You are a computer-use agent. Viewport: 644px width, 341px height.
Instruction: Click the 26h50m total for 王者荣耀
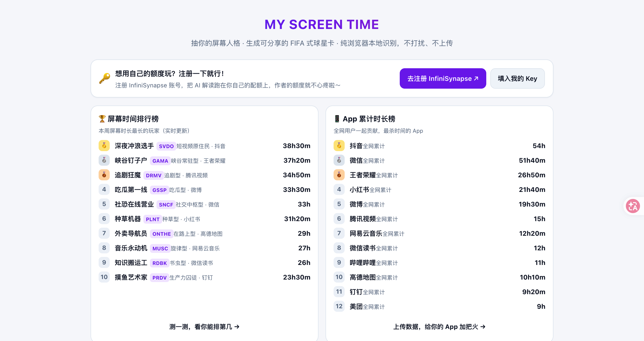pos(532,175)
